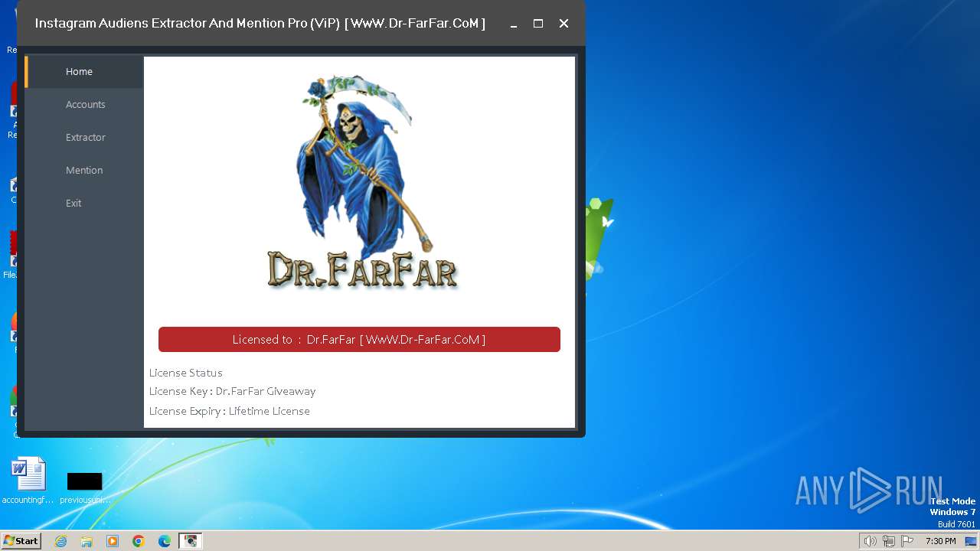This screenshot has height=551, width=980.
Task: Go to the Mention section
Action: (84, 171)
